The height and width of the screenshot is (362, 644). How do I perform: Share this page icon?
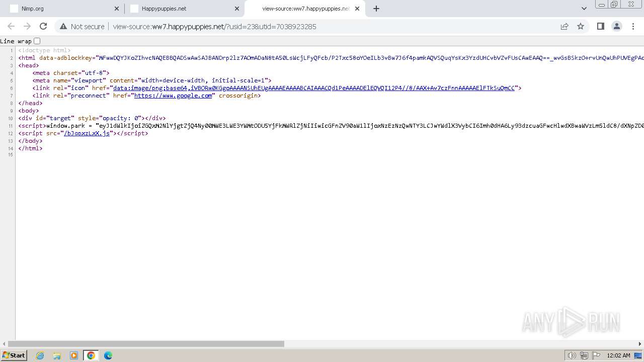coord(565,26)
